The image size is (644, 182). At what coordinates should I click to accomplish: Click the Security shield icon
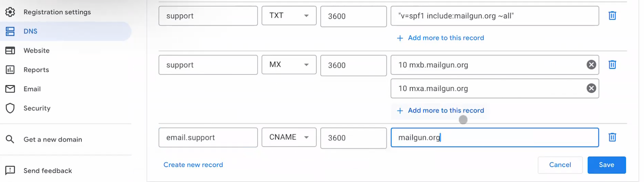(10, 108)
